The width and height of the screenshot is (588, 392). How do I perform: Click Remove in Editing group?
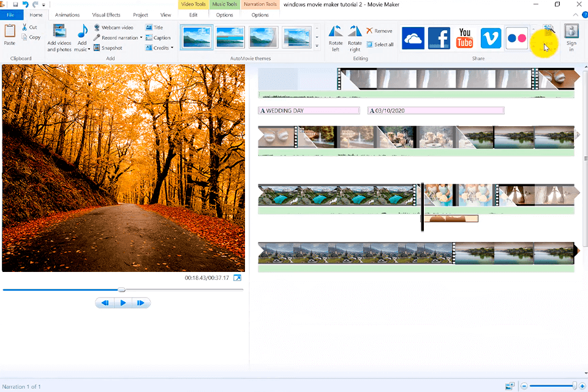click(x=379, y=31)
